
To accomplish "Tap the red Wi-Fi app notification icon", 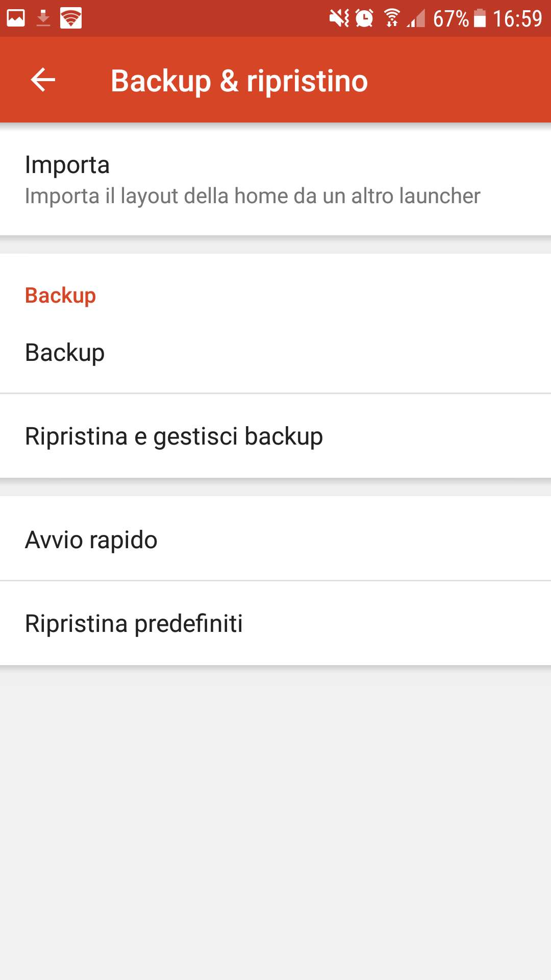I will (71, 18).
